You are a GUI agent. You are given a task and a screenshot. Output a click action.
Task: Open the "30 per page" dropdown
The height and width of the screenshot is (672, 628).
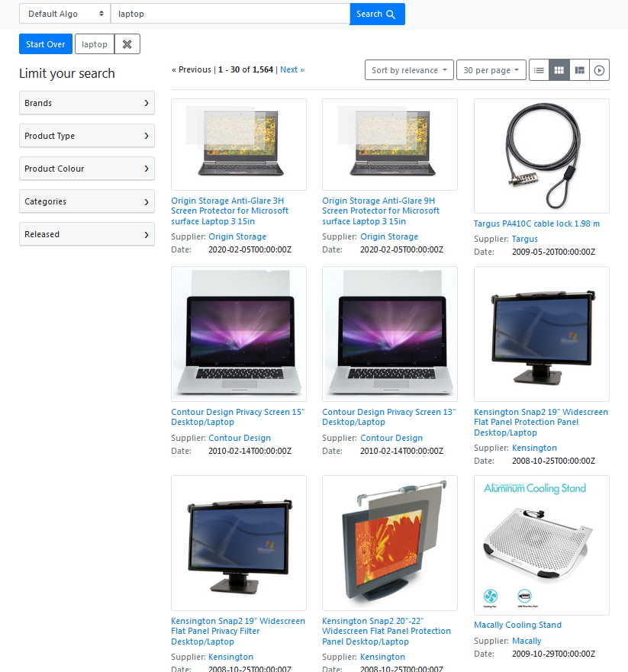[x=491, y=69]
